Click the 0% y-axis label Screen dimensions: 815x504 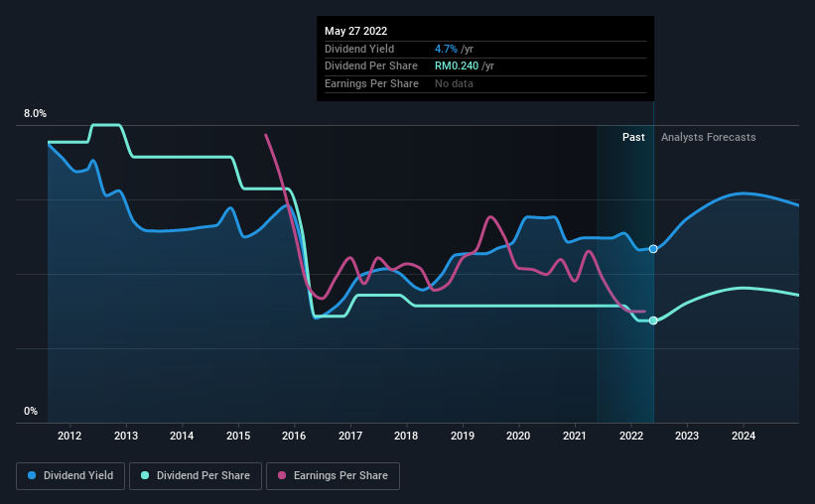pos(31,411)
